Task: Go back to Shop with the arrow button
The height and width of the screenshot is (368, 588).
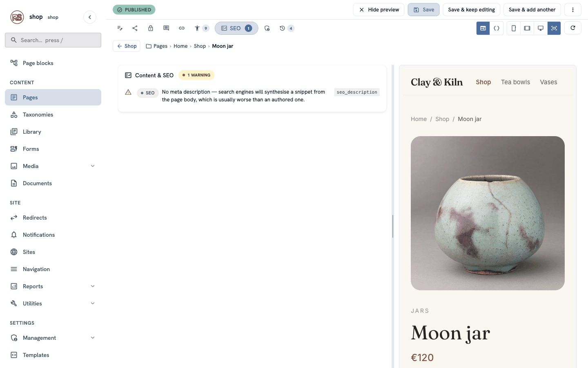Action: (127, 46)
